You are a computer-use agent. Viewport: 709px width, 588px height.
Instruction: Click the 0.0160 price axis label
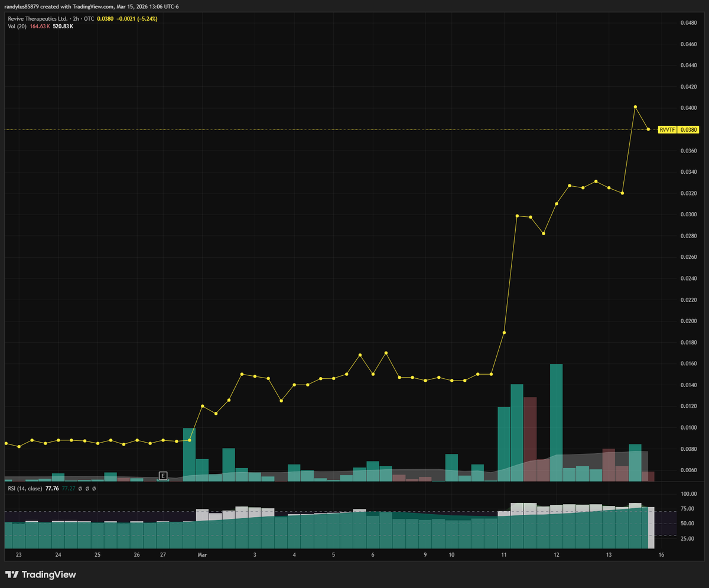click(x=689, y=363)
